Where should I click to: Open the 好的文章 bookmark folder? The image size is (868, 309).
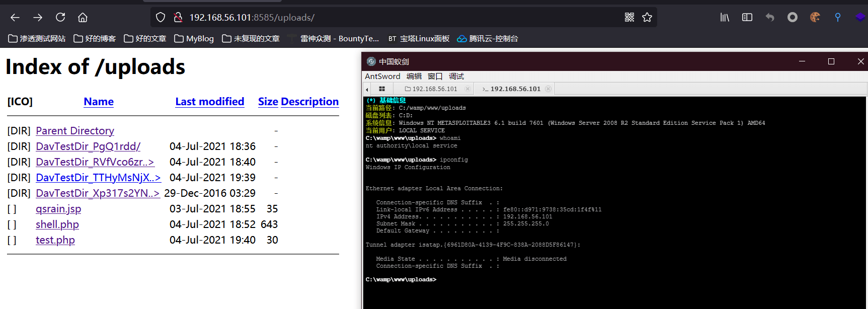click(145, 39)
